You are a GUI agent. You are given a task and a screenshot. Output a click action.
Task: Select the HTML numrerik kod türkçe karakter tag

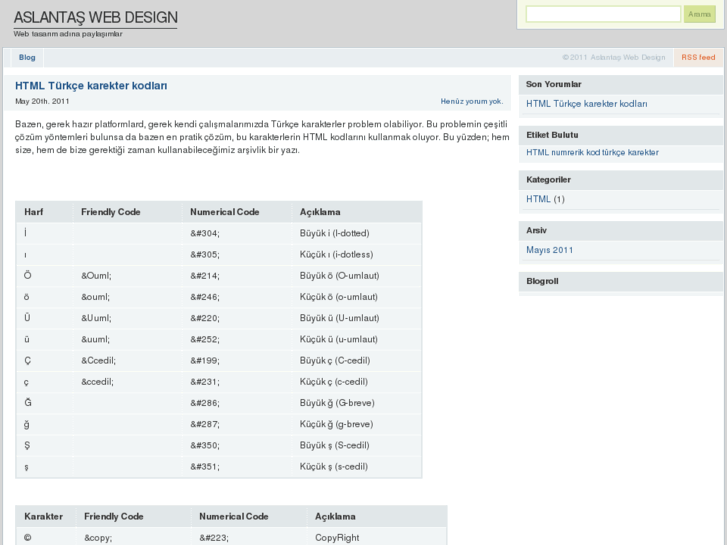pos(592,153)
